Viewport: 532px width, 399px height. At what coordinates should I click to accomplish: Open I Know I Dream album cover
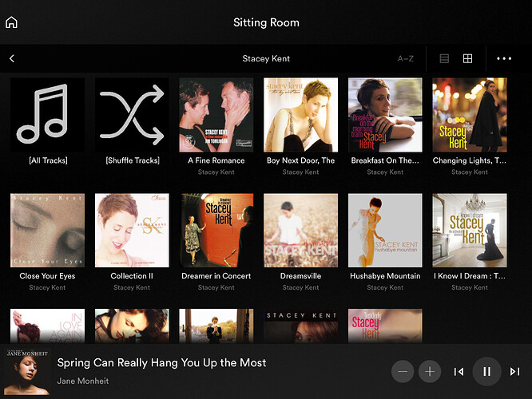(470, 230)
